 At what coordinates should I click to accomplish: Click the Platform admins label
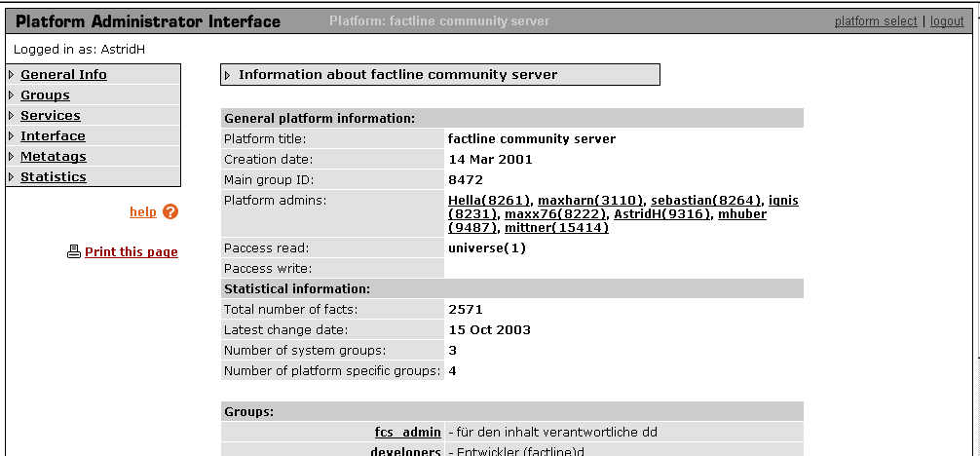276,201
